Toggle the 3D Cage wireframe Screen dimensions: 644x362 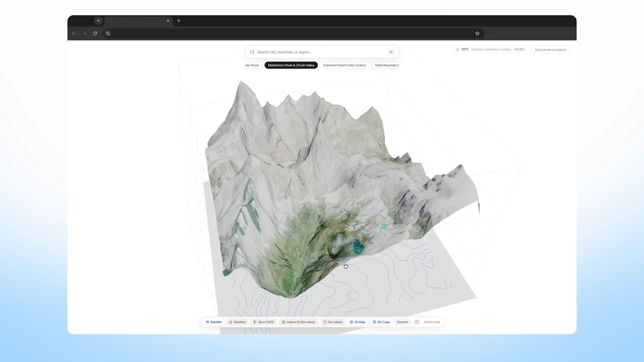point(381,322)
